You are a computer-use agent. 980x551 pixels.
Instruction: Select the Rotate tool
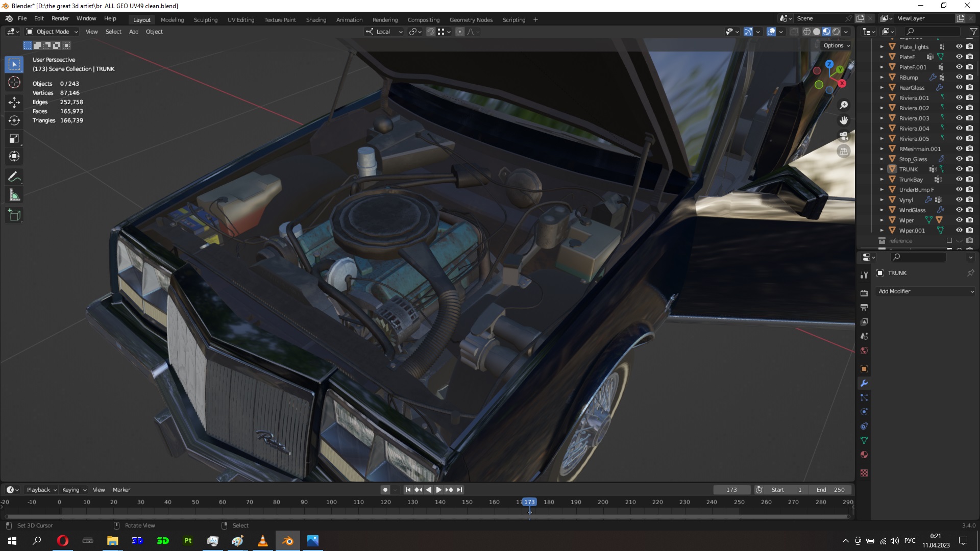[14, 120]
